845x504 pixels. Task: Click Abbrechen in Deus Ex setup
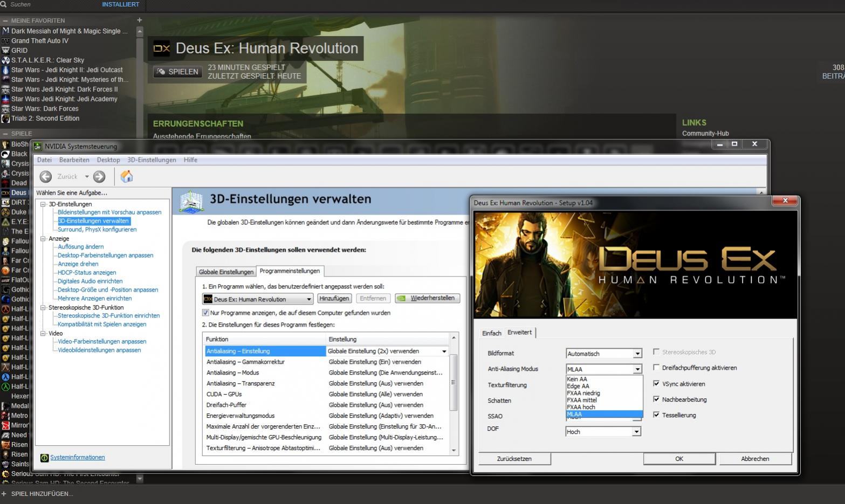pos(755,459)
